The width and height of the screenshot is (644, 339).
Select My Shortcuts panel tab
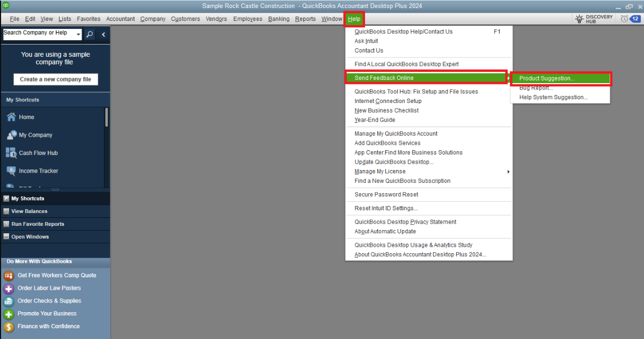[x=55, y=198]
